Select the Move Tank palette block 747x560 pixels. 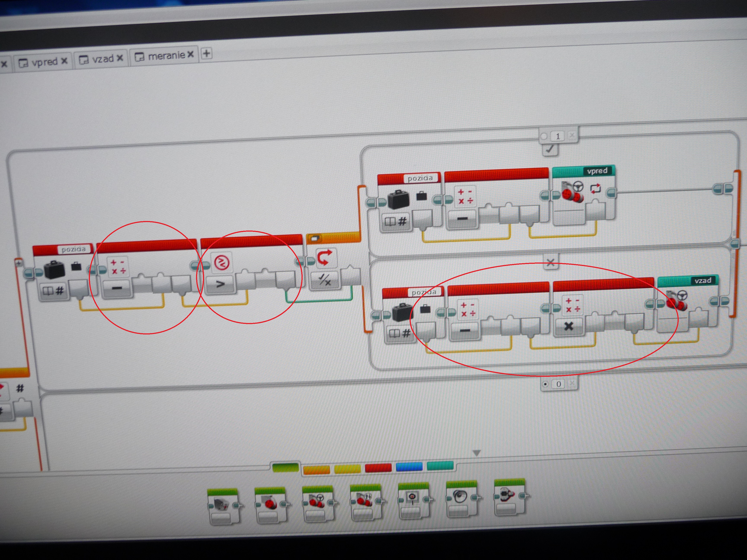(365, 501)
